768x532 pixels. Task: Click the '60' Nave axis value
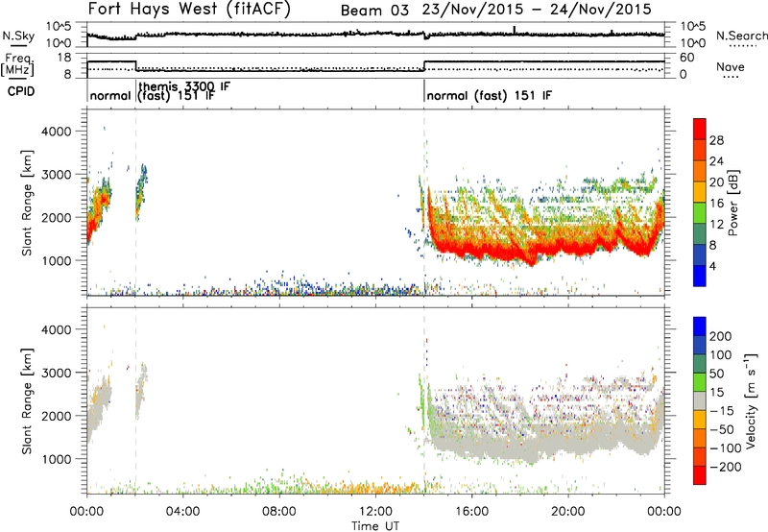pos(687,58)
